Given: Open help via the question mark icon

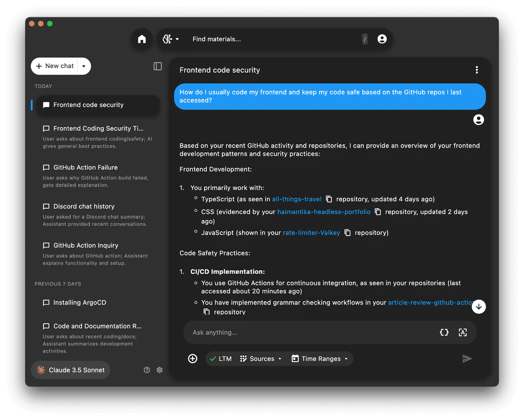Looking at the screenshot, I should (147, 370).
